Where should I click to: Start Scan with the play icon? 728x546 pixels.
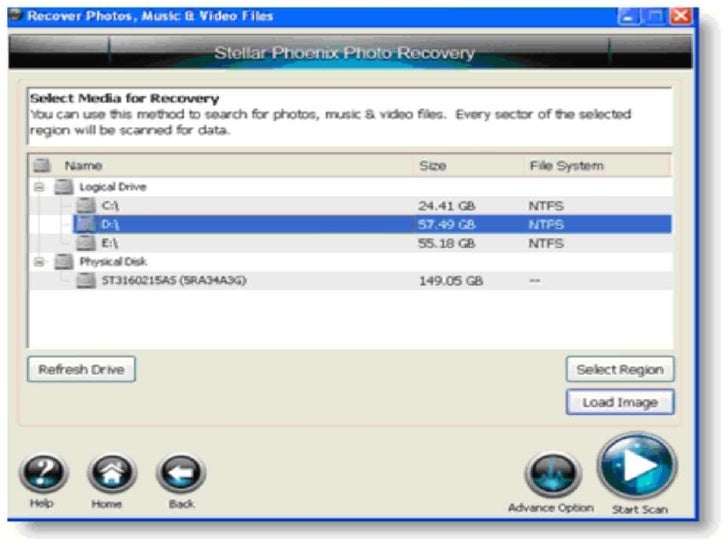[638, 466]
